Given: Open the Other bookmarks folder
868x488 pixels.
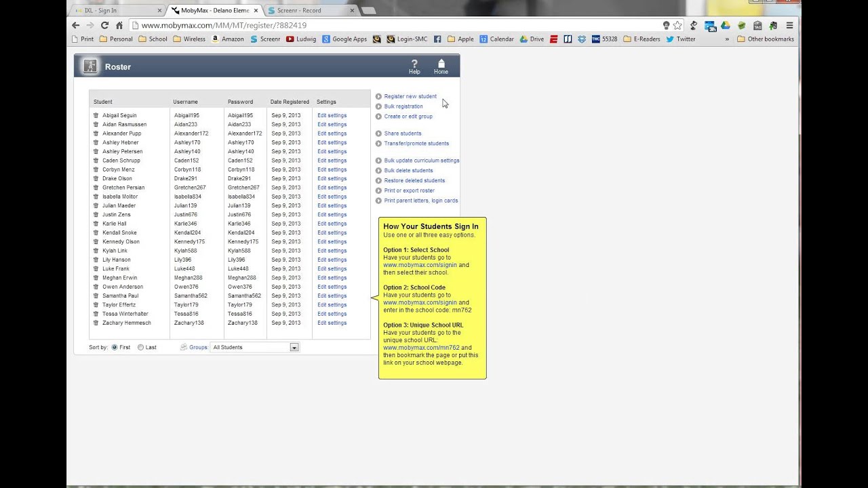Looking at the screenshot, I should (x=765, y=39).
